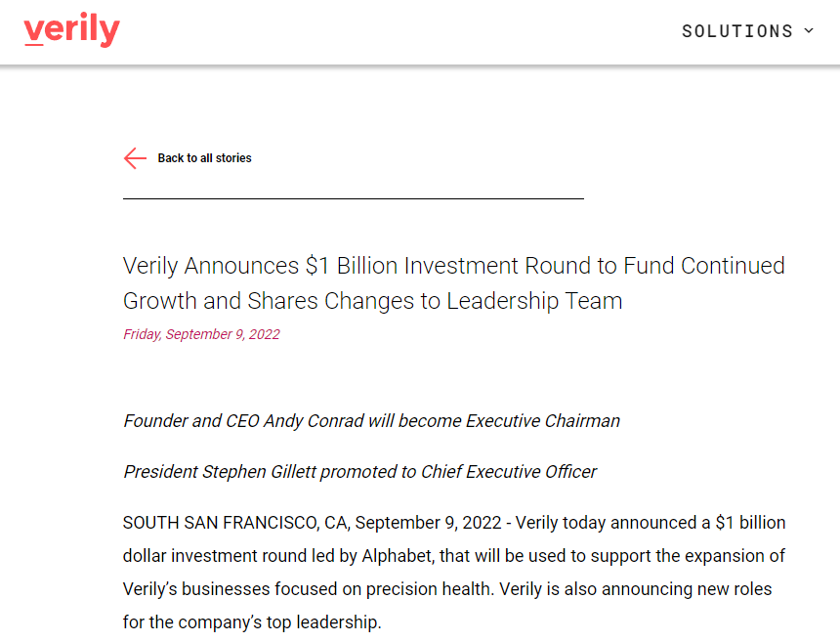The height and width of the screenshot is (642, 840).
Task: Click Leadership Team in the headline's second line
Action: [534, 301]
